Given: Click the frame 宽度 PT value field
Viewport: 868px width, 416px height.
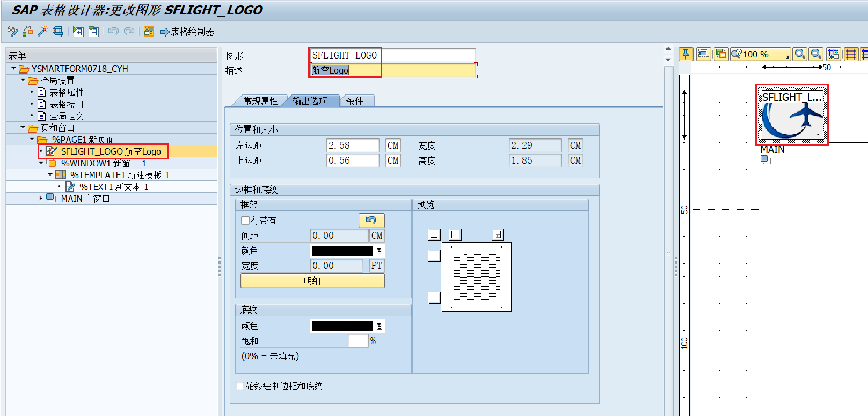Looking at the screenshot, I should click(337, 266).
